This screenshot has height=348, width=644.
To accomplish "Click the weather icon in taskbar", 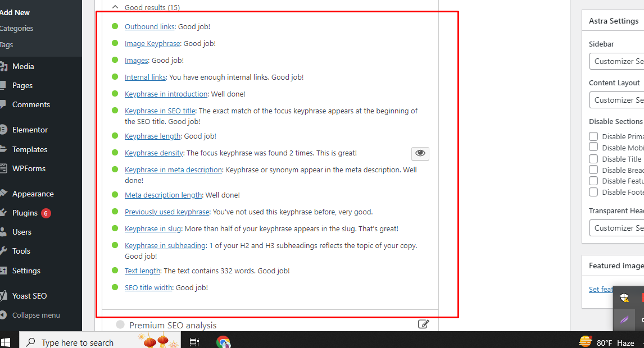I will pyautogui.click(x=585, y=342).
